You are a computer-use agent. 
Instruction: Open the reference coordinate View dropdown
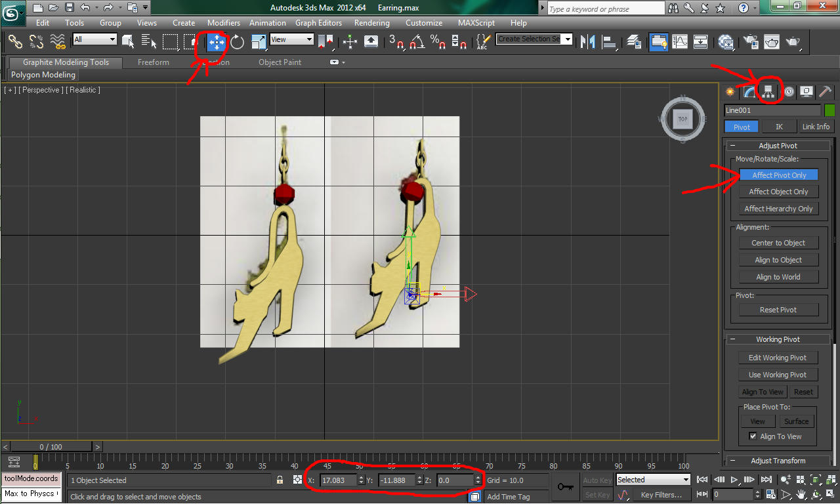click(292, 39)
